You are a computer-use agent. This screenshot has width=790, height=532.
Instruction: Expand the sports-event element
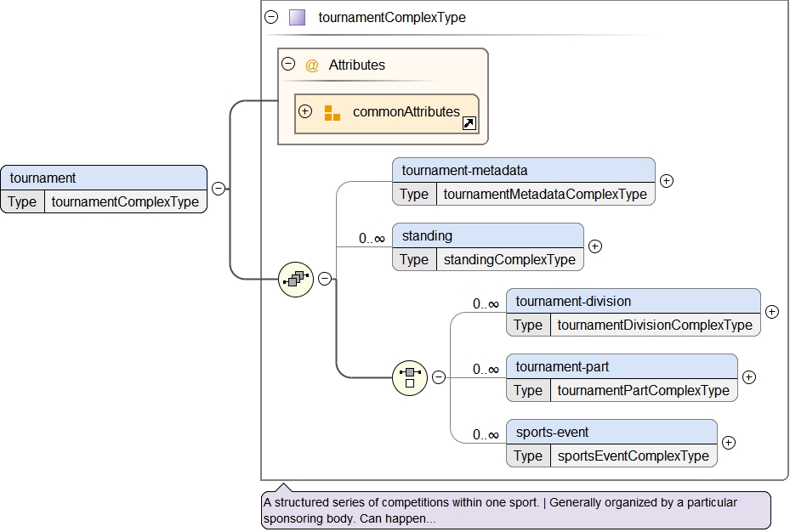pyautogui.click(x=729, y=443)
